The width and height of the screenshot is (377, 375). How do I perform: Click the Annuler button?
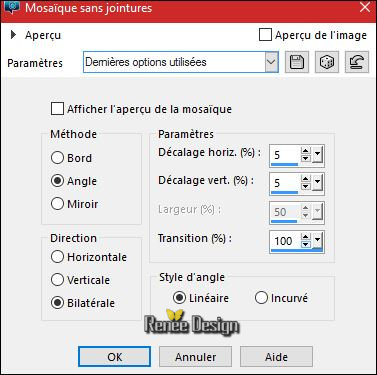click(195, 357)
